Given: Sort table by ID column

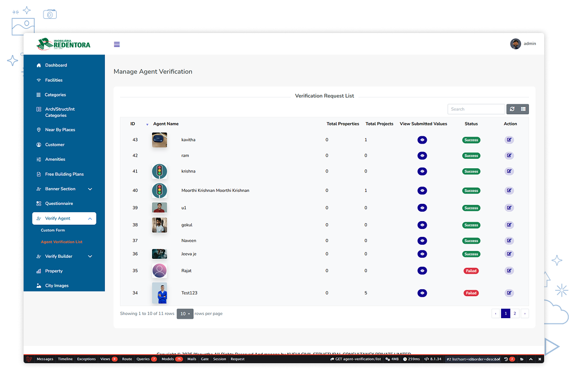Looking at the screenshot, I should 133,124.
